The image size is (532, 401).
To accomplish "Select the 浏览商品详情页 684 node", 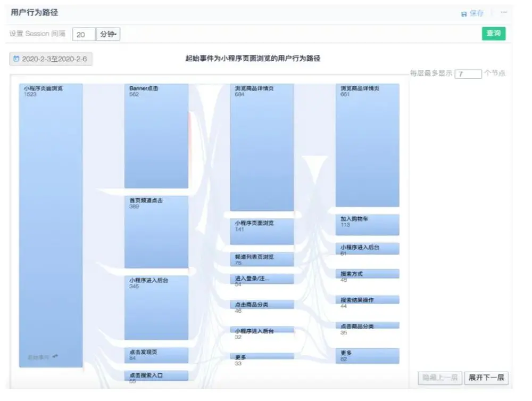I will pyautogui.click(x=262, y=148).
